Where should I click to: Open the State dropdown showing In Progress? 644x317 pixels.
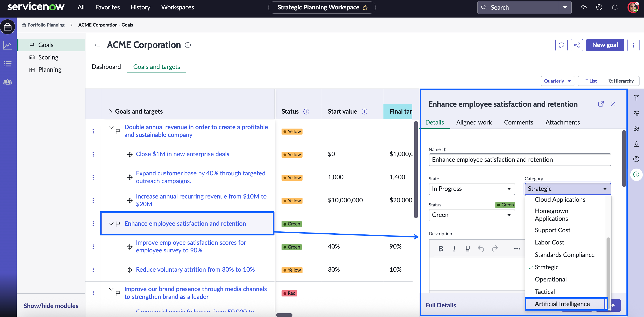pyautogui.click(x=472, y=189)
